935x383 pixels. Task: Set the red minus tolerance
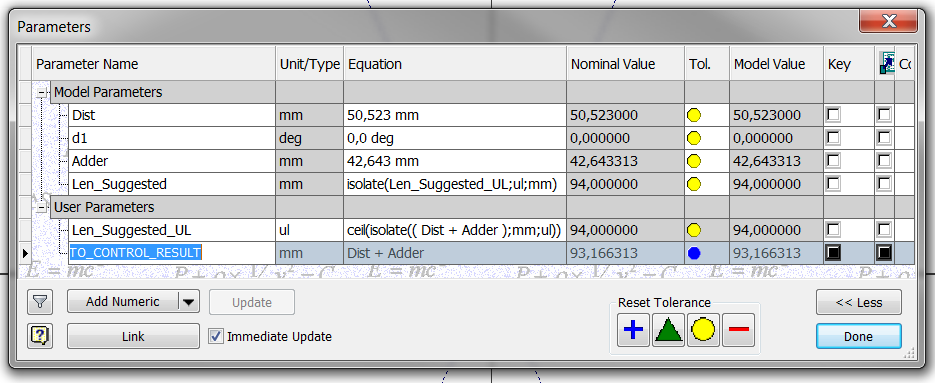point(738,330)
